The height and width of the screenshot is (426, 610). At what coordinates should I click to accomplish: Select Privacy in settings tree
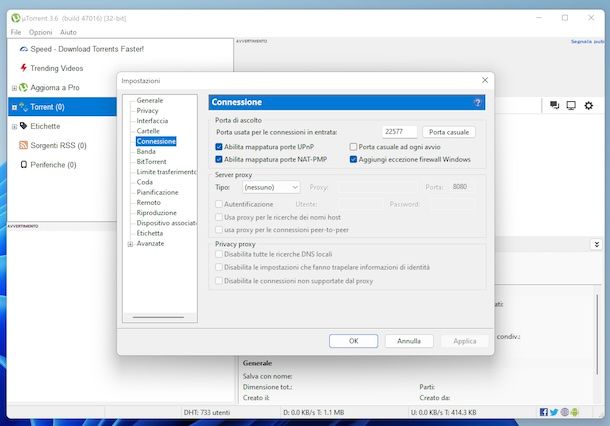coord(147,110)
